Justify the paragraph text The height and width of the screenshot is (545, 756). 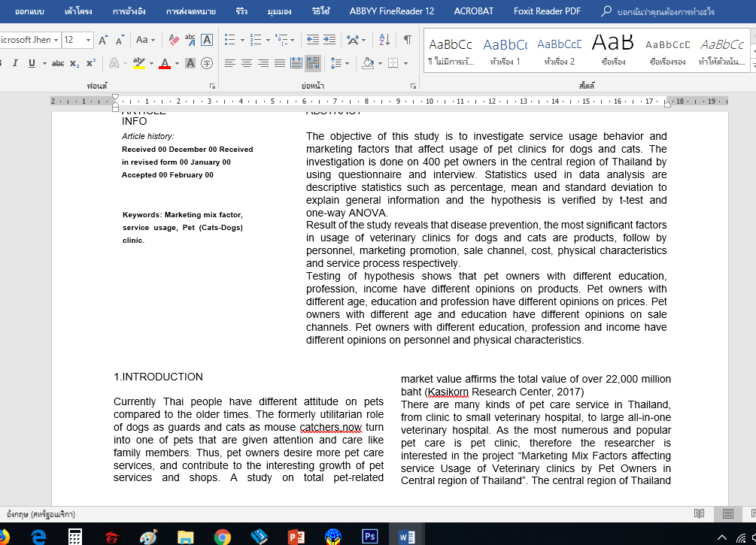(x=279, y=63)
